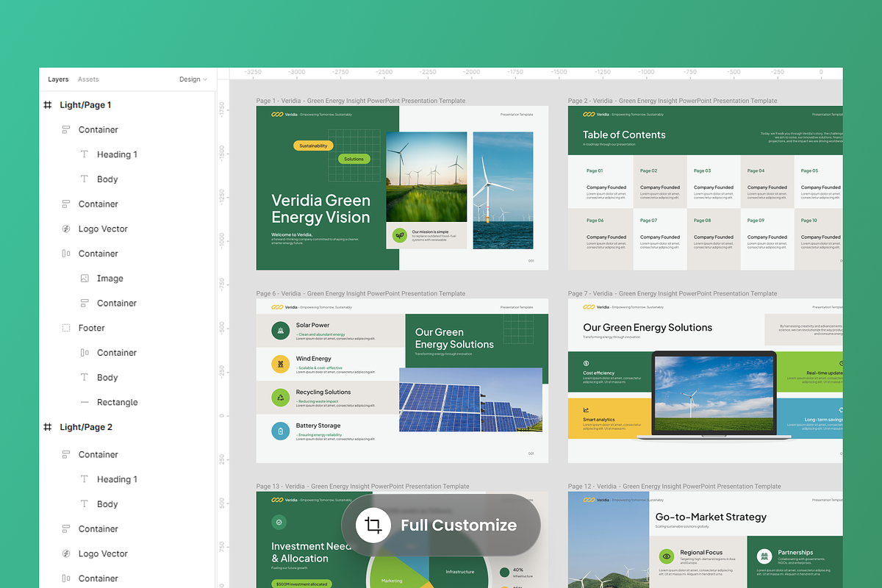
Task: Click the 'Page 2 - Veridia' frame label
Action: 672,101
